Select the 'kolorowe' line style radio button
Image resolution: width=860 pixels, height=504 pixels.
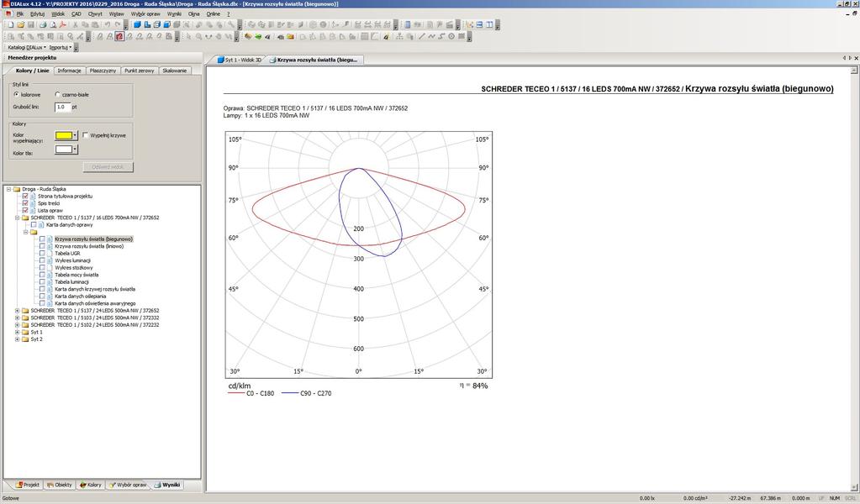[17, 94]
